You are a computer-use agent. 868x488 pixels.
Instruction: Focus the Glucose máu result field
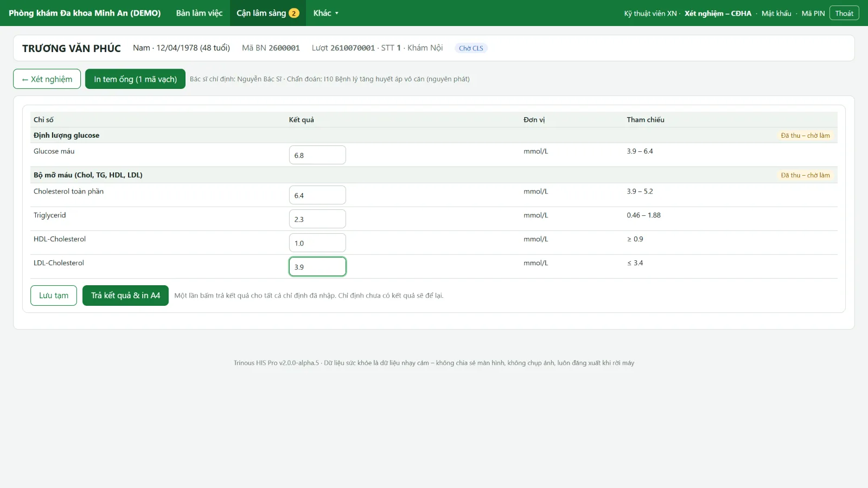[317, 155]
